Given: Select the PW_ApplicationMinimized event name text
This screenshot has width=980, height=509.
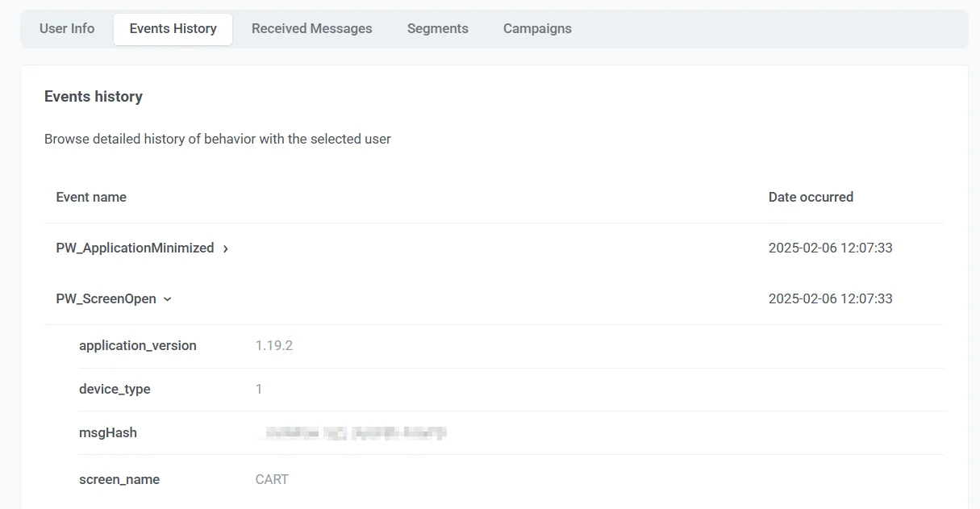Looking at the screenshot, I should (135, 248).
